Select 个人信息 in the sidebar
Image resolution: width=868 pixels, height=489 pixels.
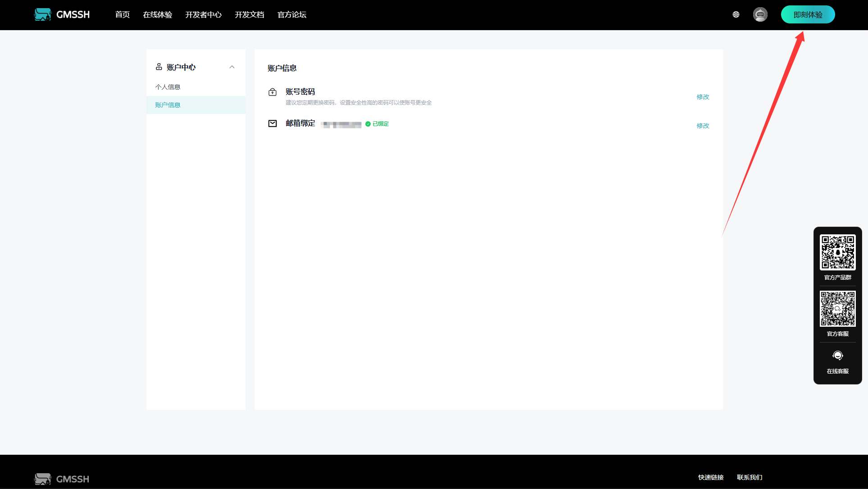pyautogui.click(x=168, y=87)
